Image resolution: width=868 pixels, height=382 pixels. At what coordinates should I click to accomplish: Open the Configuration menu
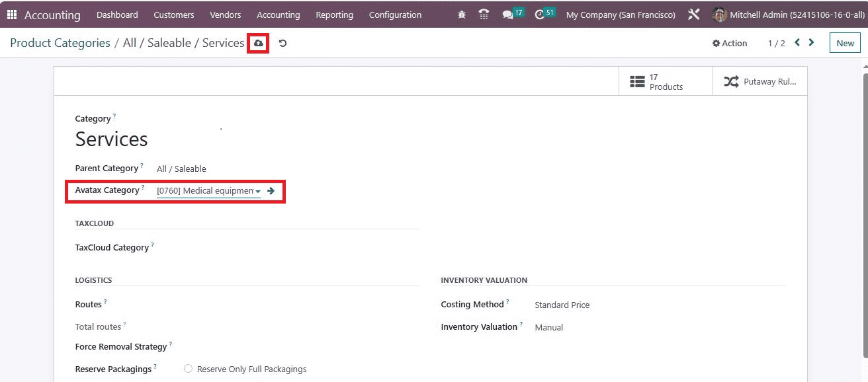395,15
